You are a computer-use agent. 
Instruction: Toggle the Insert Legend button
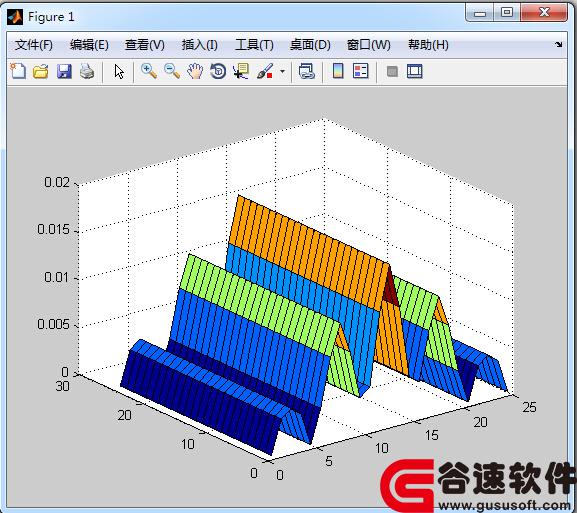pos(361,71)
